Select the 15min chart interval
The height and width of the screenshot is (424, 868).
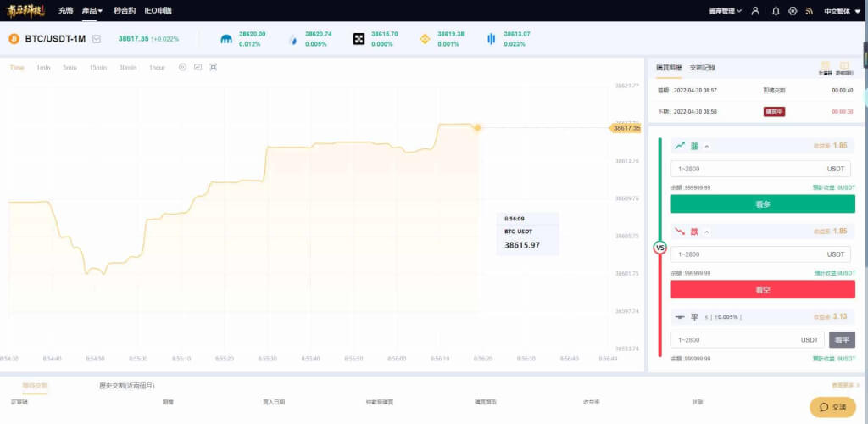[x=98, y=68]
